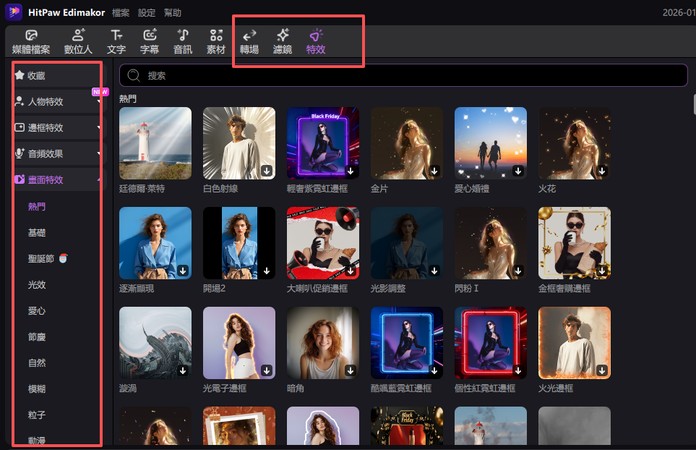696x450 pixels.
Task: Click the 特效 effects tool
Action: [315, 41]
